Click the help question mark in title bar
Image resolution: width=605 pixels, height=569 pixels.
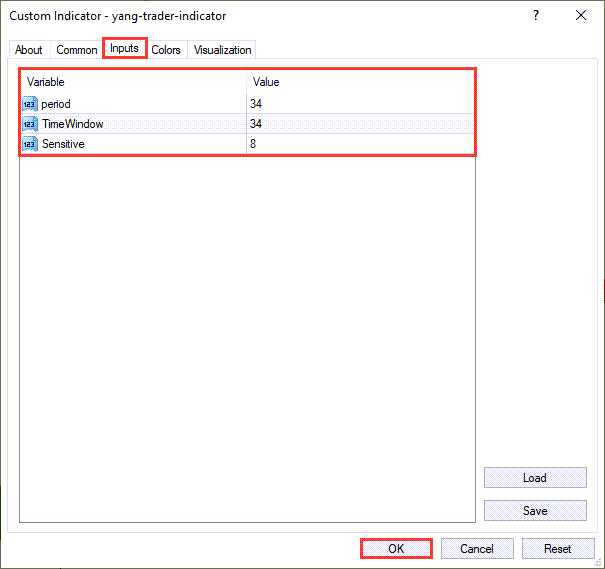point(536,15)
